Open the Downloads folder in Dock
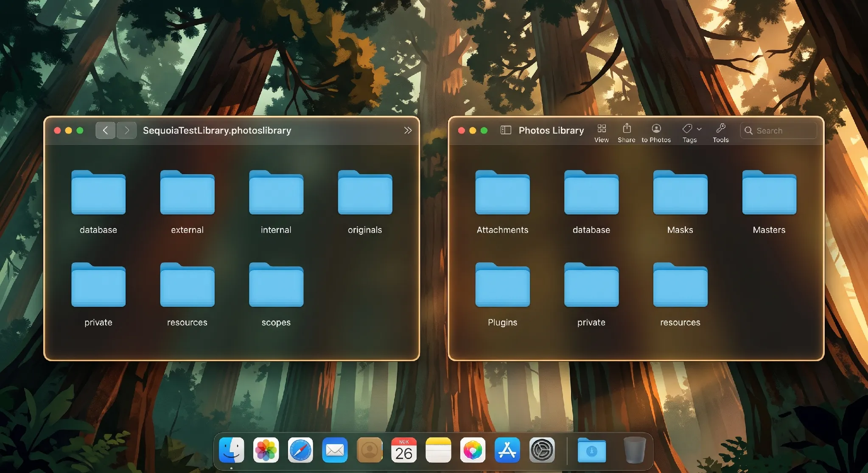 point(592,450)
